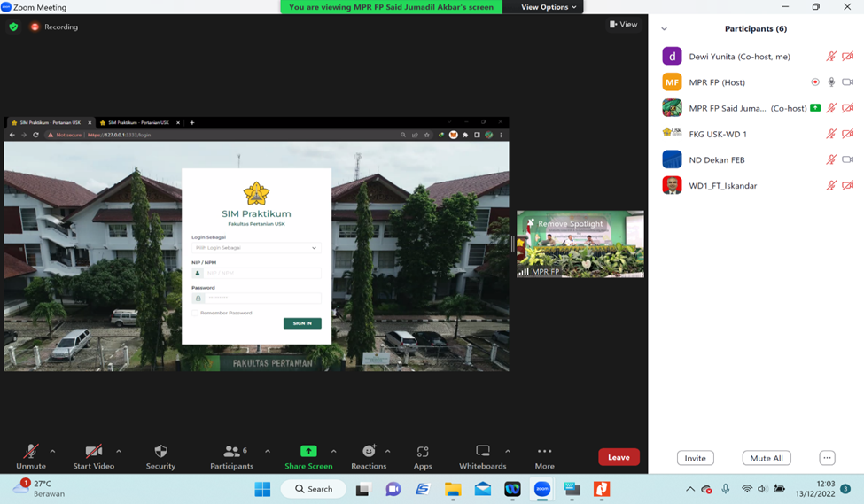Image resolution: width=864 pixels, height=504 pixels.
Task: Toggle FKG USK-WD 1 muted microphone icon
Action: [831, 134]
